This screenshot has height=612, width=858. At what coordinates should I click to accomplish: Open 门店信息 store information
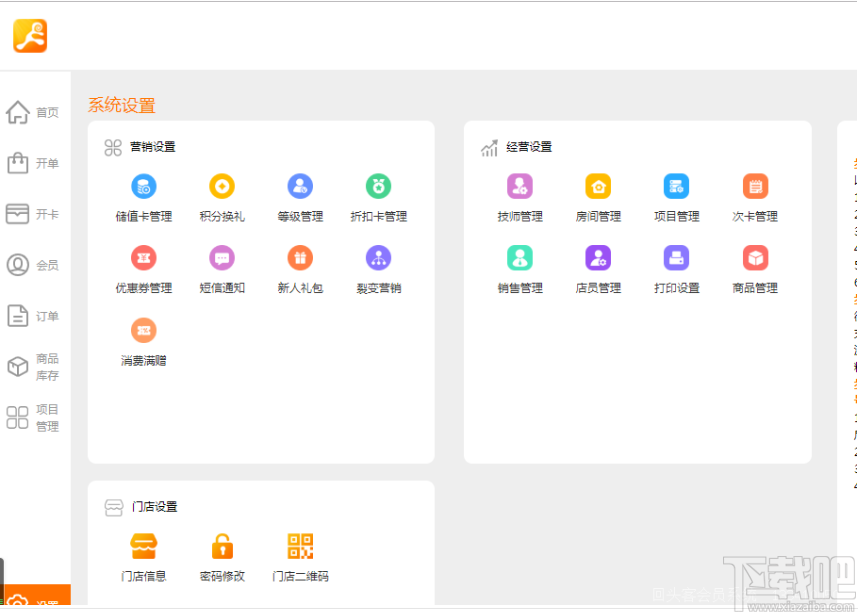coord(144,557)
